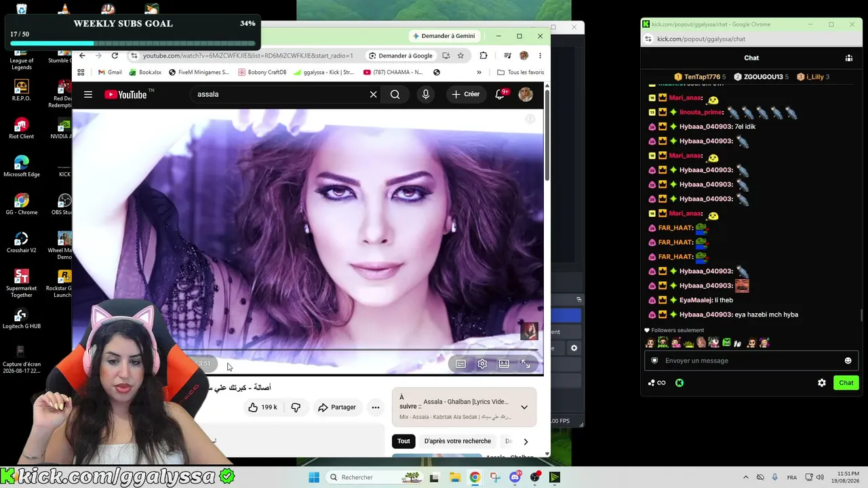Expand the À suivre playlist panel chevron
Image resolution: width=868 pixels, height=488 pixels.
[x=524, y=407]
